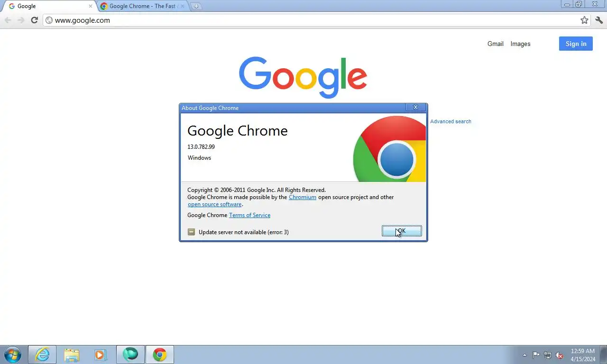Screen dimensions: 607x364
Task: Click the update status icon in the dialog
Action: pyautogui.click(x=191, y=232)
